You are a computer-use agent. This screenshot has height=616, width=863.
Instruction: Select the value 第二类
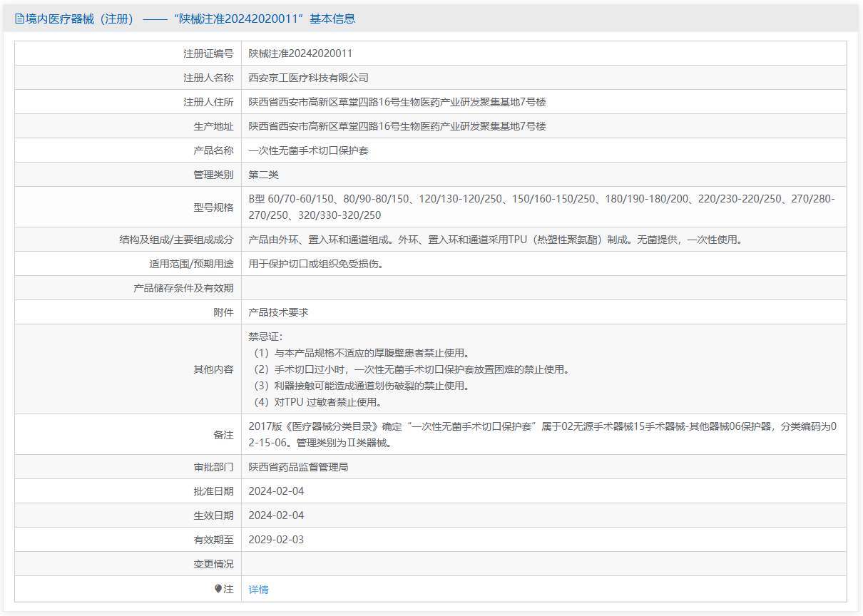263,175
